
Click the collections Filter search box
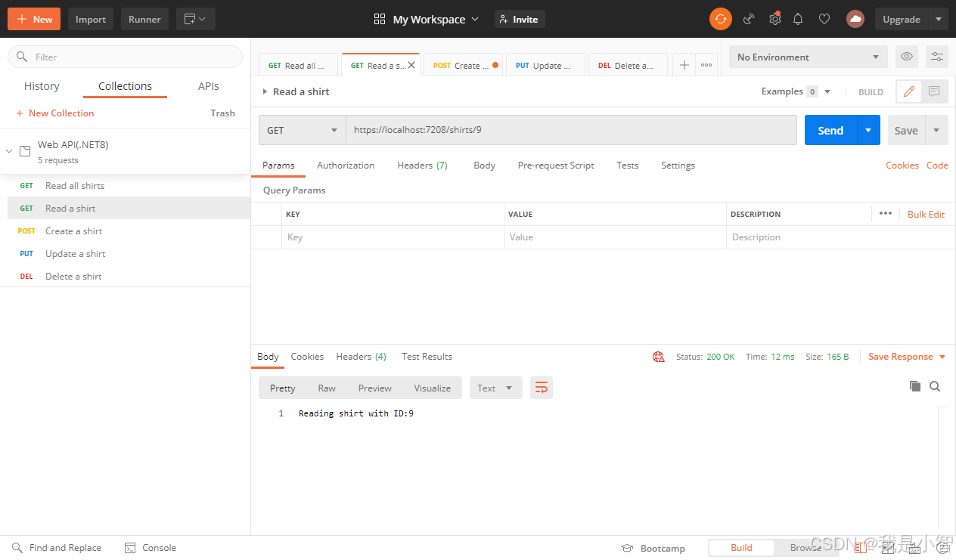pyautogui.click(x=125, y=57)
